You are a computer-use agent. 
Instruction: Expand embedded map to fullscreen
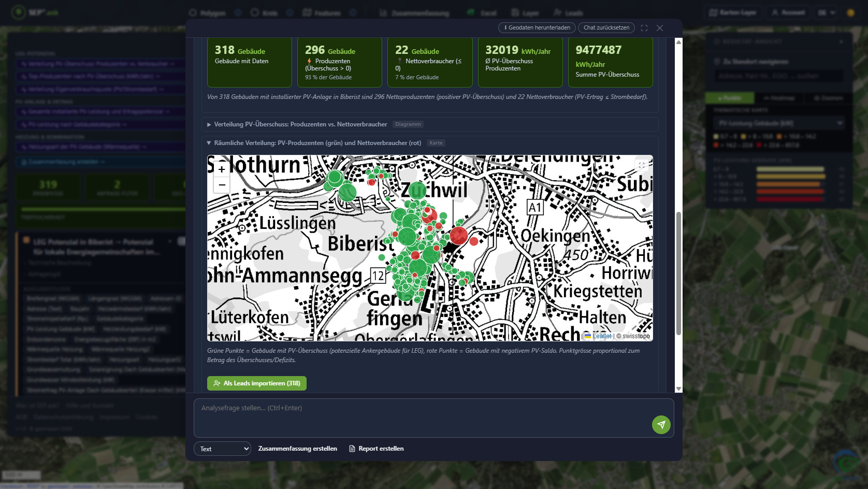[642, 165]
